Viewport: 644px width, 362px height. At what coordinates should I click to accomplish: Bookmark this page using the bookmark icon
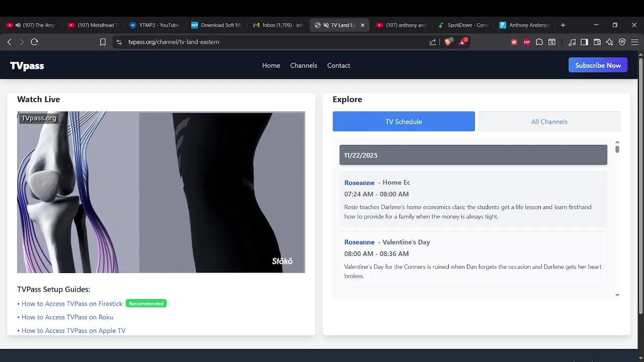point(103,42)
